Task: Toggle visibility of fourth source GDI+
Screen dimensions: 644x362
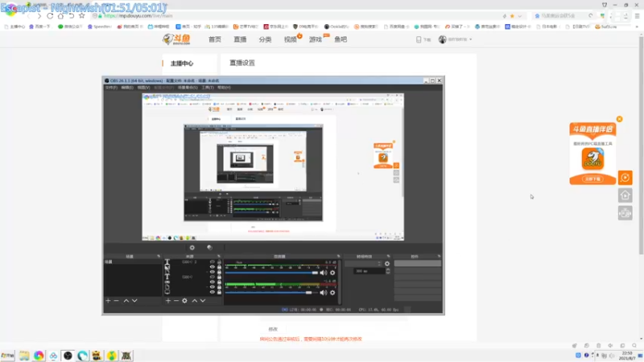Action: click(x=212, y=277)
